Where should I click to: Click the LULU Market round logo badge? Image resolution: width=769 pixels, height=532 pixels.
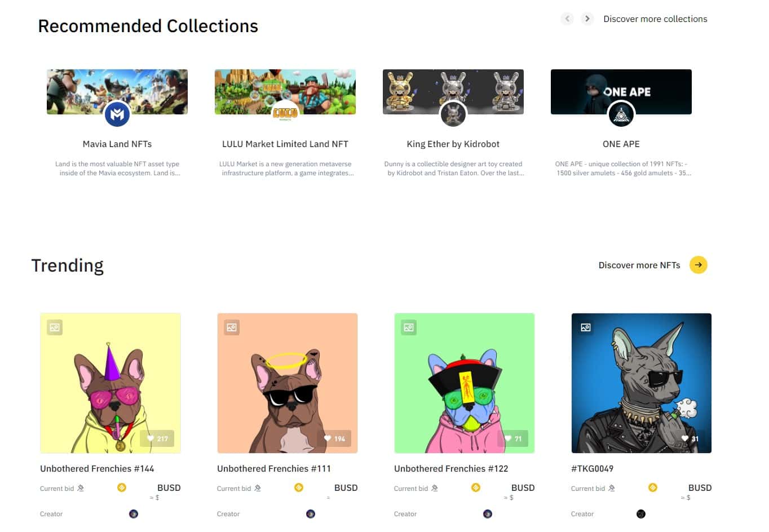coord(285,115)
